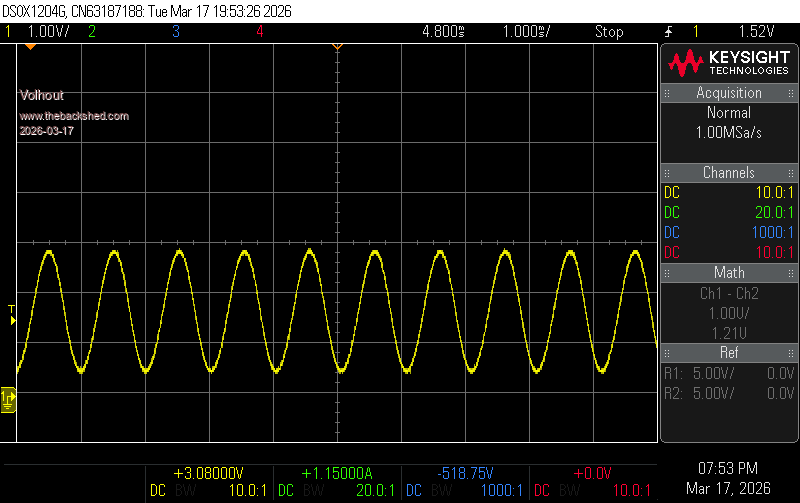Open the Ref panel header
The image size is (800, 503).
[729, 353]
